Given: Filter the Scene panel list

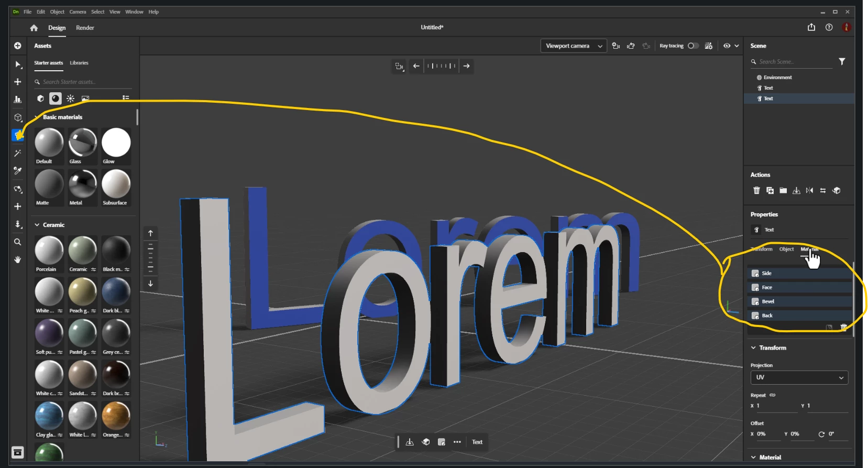Looking at the screenshot, I should tap(842, 61).
